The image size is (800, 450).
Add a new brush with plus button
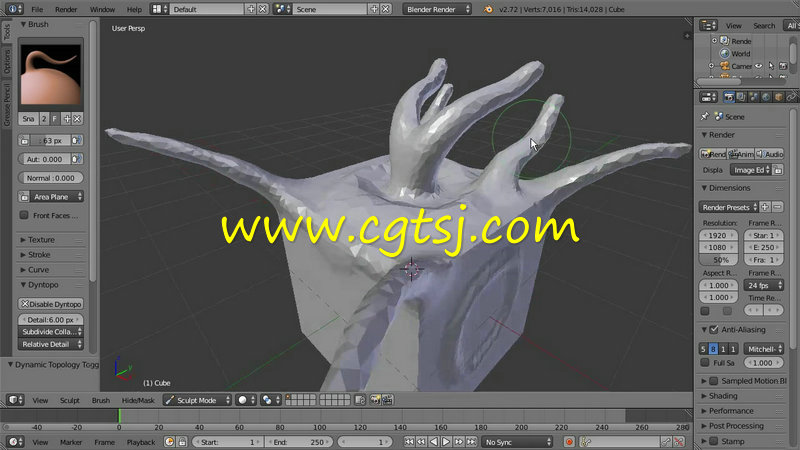pos(66,119)
